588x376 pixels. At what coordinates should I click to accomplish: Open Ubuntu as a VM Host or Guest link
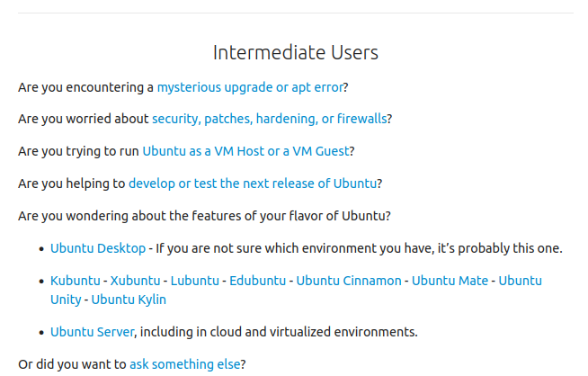[x=245, y=151]
